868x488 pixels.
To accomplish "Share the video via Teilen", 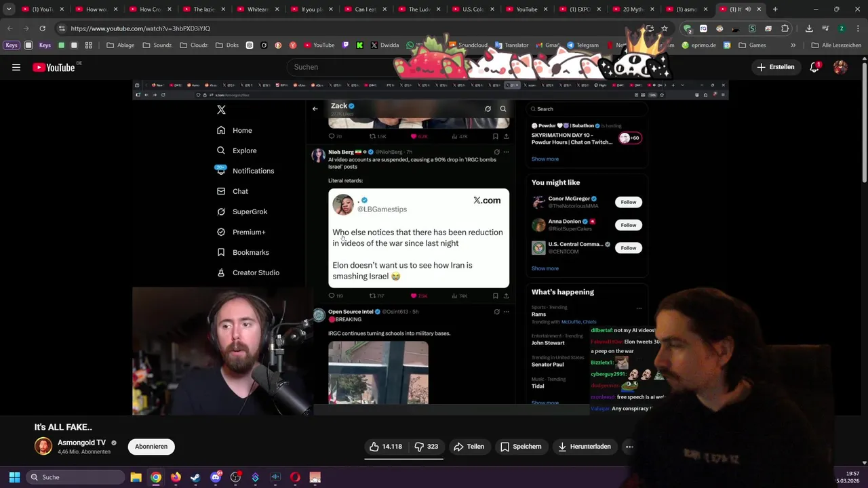I will click(x=469, y=447).
